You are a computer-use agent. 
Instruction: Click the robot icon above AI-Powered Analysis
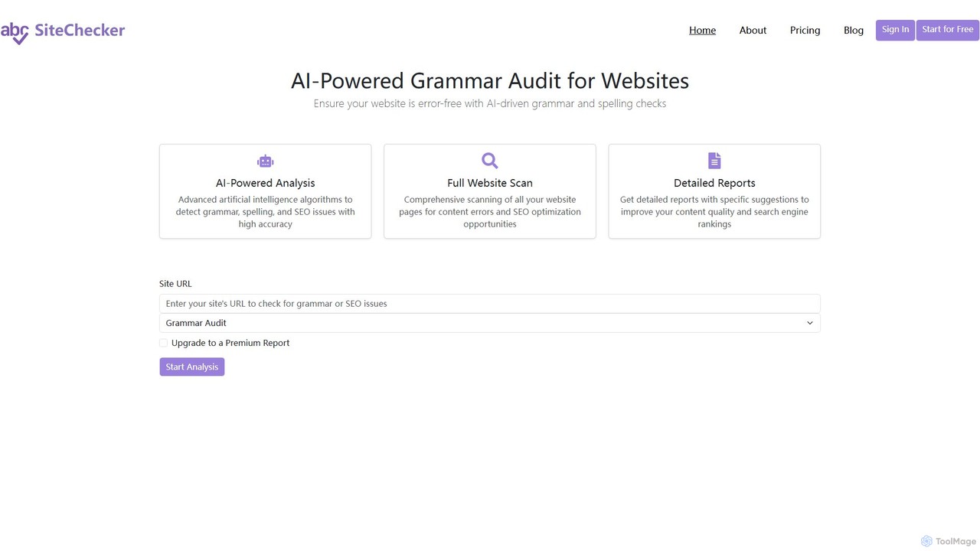pyautogui.click(x=265, y=161)
